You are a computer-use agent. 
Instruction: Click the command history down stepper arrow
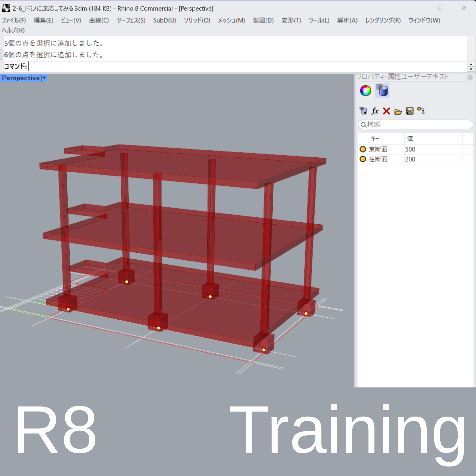coord(471,69)
